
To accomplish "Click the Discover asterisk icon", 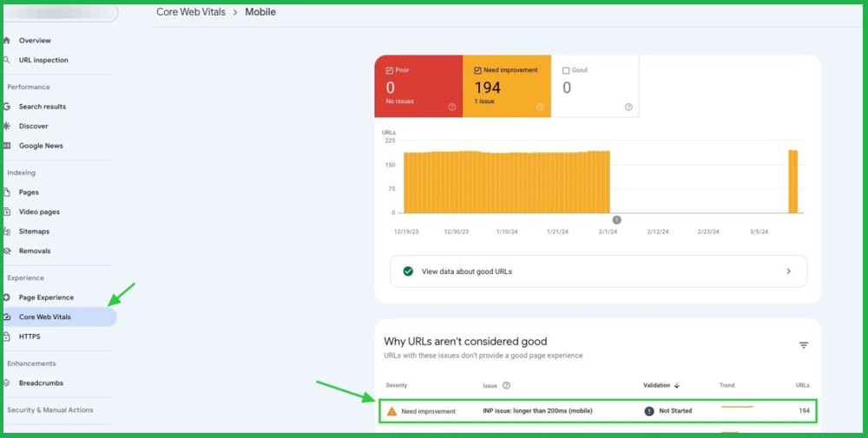I will pos(7,126).
